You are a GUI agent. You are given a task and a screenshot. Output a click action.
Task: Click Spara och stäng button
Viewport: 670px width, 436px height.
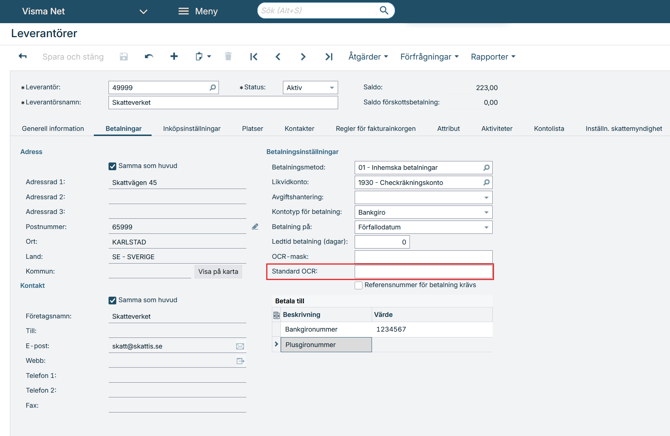pos(73,57)
